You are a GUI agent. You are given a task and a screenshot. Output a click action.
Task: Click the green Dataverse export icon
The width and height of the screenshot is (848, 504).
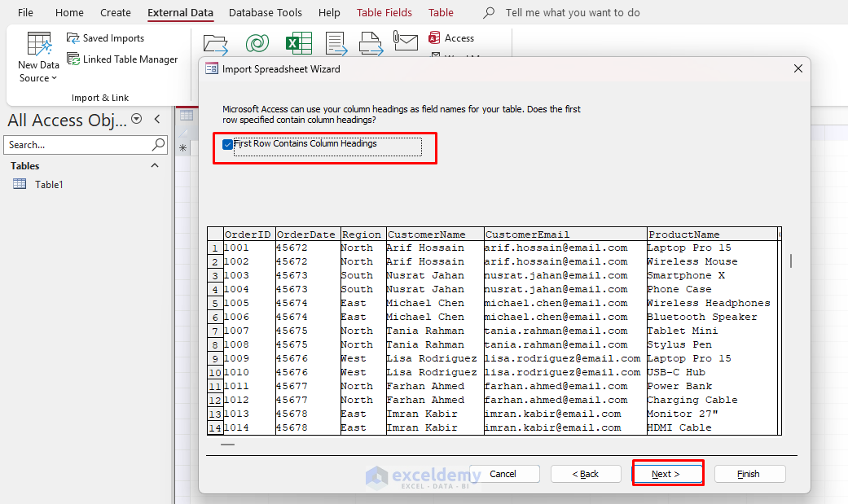coord(257,43)
